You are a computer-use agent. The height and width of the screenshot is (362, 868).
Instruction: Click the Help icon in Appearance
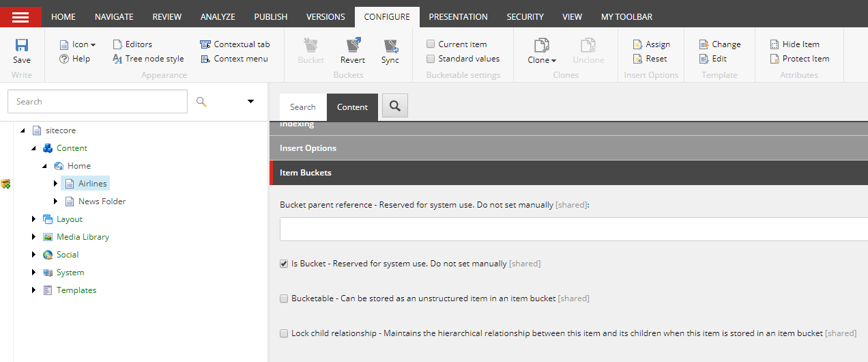(x=64, y=59)
